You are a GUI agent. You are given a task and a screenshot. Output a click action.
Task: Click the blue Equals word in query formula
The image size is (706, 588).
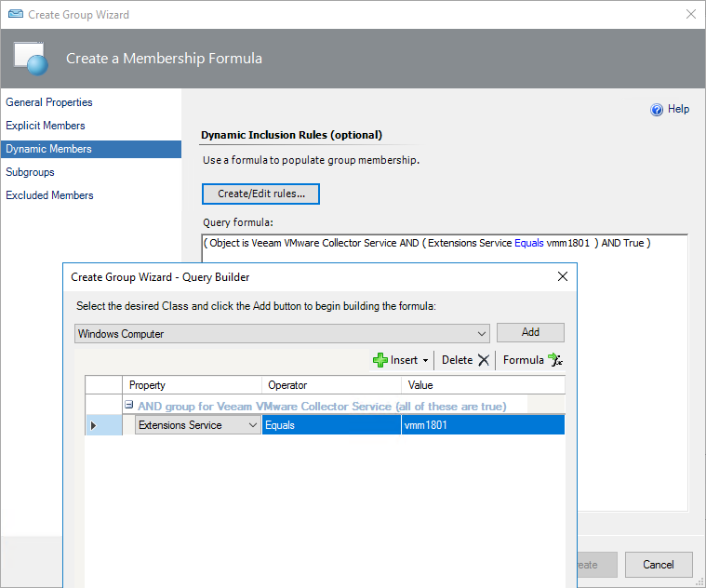529,243
